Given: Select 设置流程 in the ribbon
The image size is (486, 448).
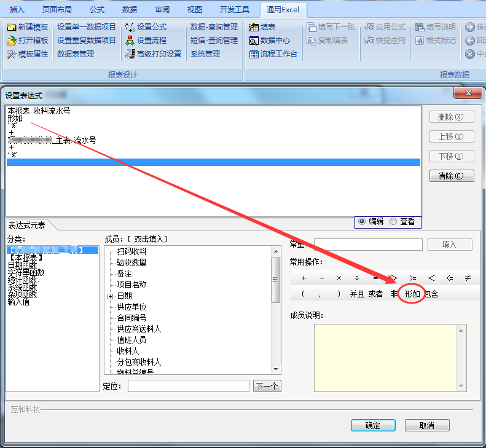Looking at the screenshot, I should point(130,41).
